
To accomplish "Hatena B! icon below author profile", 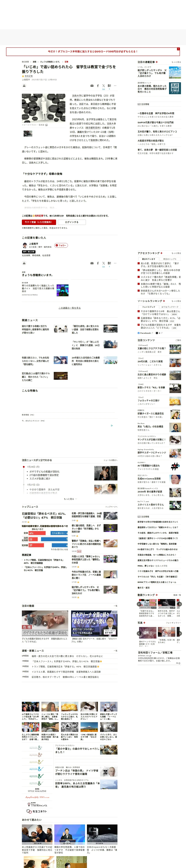I will pos(109,263).
